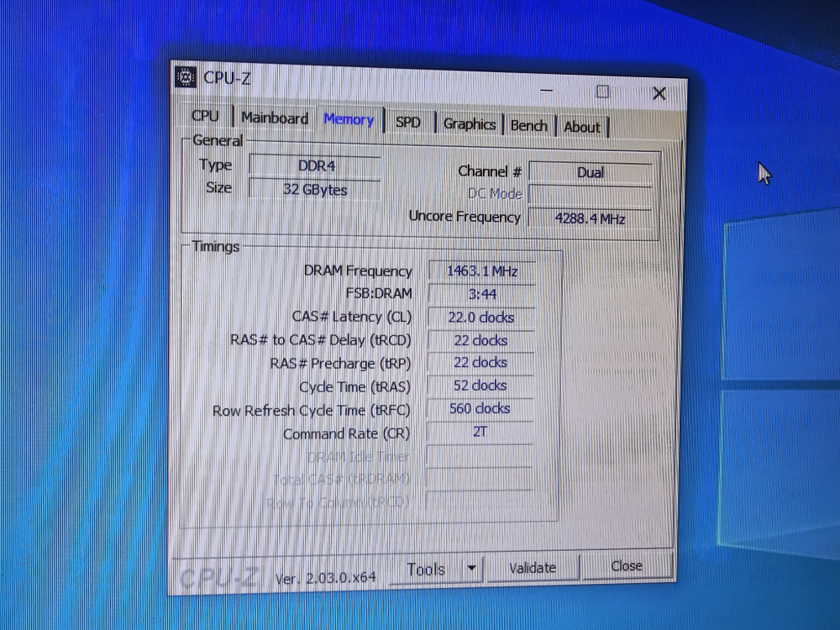Viewport: 840px width, 630px height.
Task: Click the Validate button
Action: coord(533,568)
